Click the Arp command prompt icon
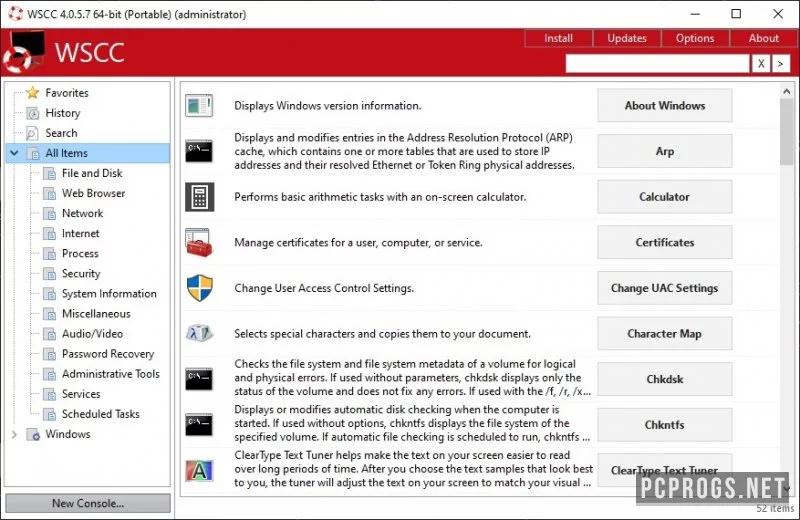The width and height of the screenshot is (800, 520). pyautogui.click(x=199, y=151)
